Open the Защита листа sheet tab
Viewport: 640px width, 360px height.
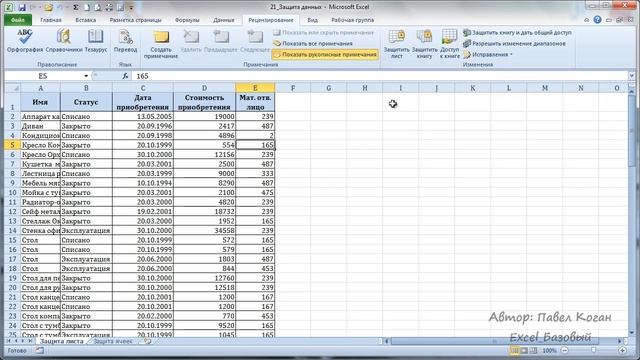[x=62, y=341]
